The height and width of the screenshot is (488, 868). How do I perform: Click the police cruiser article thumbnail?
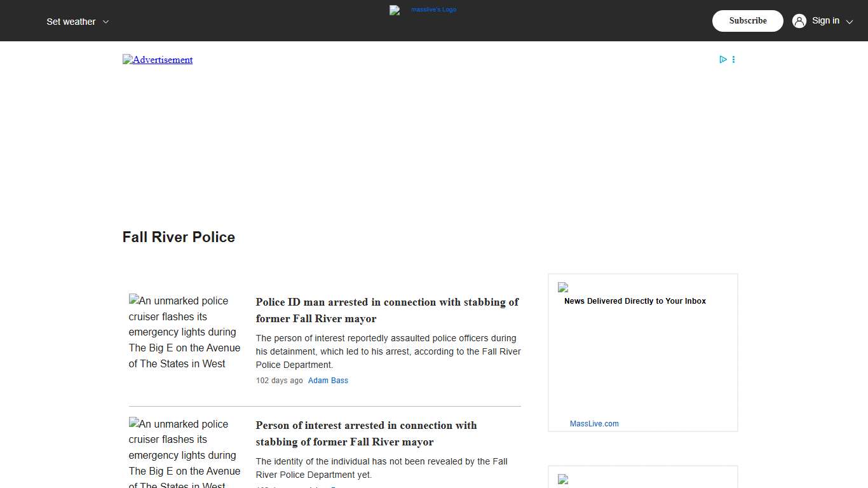(184, 332)
